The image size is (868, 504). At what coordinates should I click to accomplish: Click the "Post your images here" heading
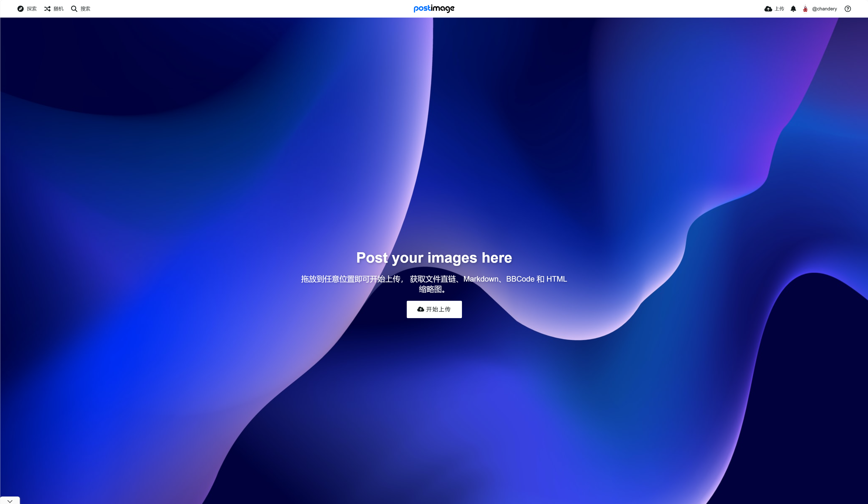(x=434, y=258)
